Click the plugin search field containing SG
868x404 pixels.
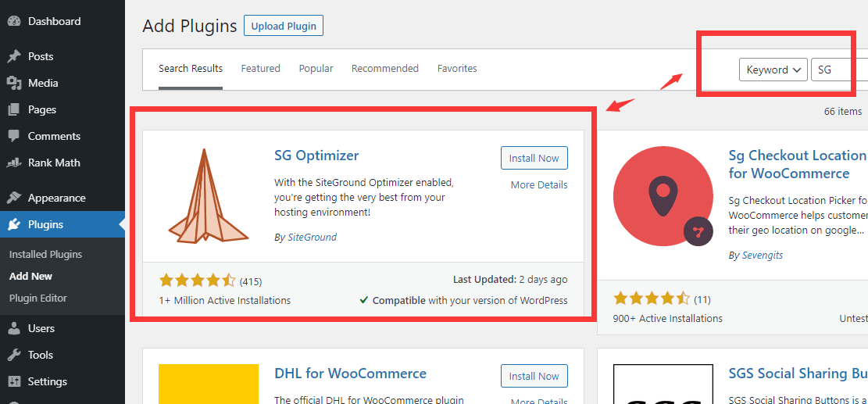(x=839, y=70)
